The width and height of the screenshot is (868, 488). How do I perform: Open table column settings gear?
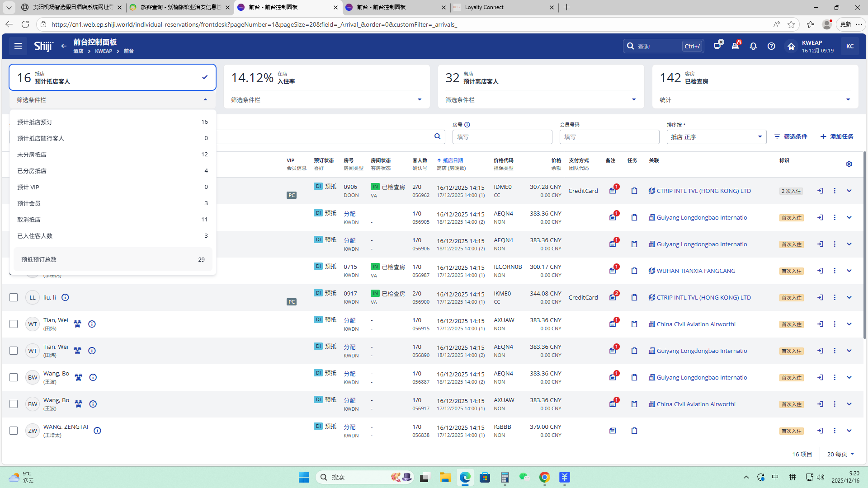(849, 164)
